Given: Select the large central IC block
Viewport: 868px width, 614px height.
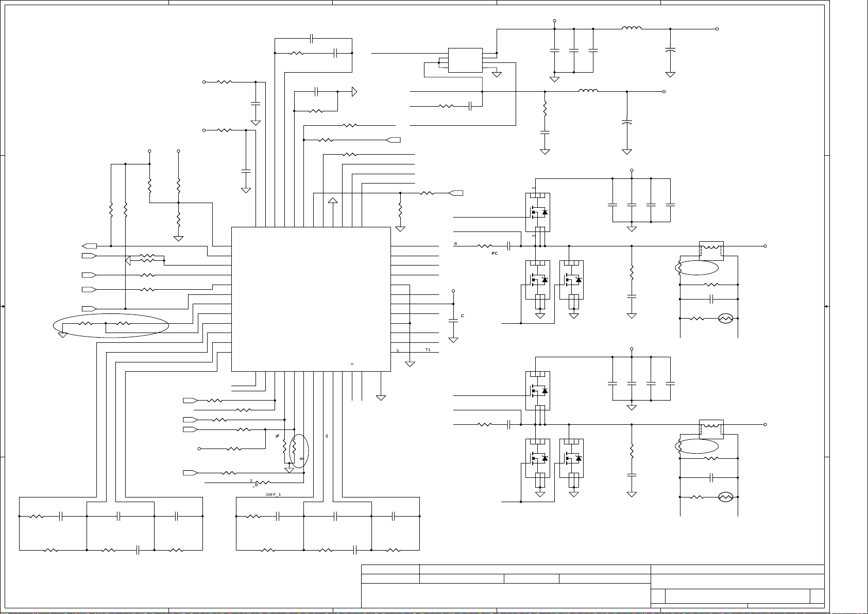Looking at the screenshot, I should tap(311, 299).
